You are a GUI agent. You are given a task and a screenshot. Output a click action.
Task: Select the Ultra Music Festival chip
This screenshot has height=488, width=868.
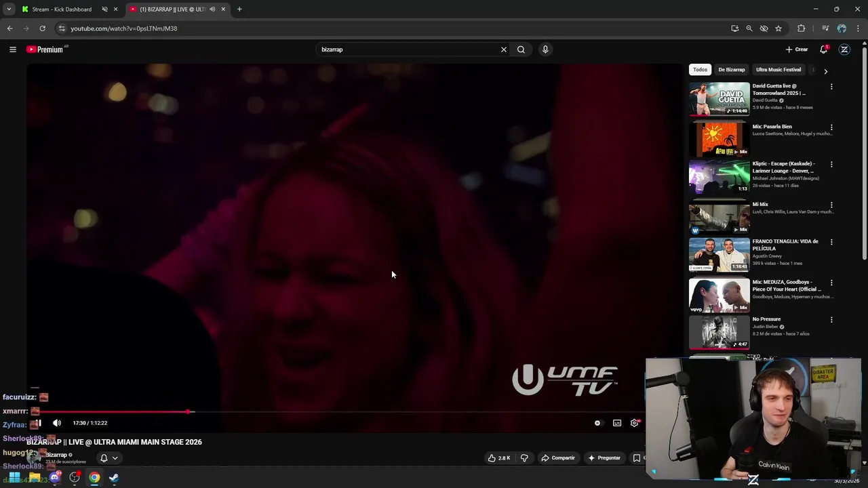pos(778,70)
